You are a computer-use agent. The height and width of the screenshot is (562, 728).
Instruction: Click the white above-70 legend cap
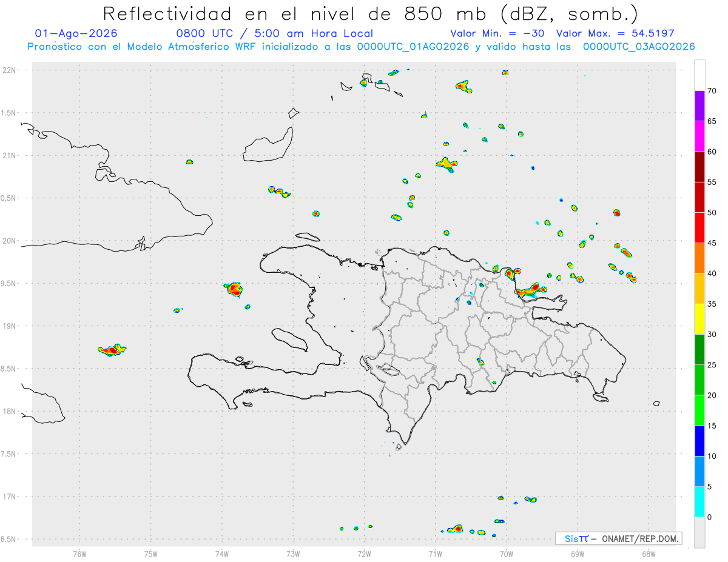(x=699, y=75)
